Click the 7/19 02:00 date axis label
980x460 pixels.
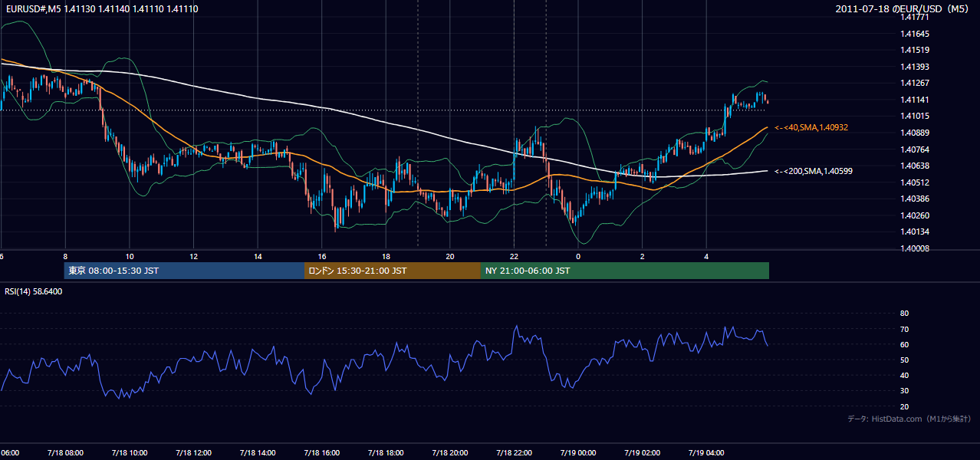point(643,452)
